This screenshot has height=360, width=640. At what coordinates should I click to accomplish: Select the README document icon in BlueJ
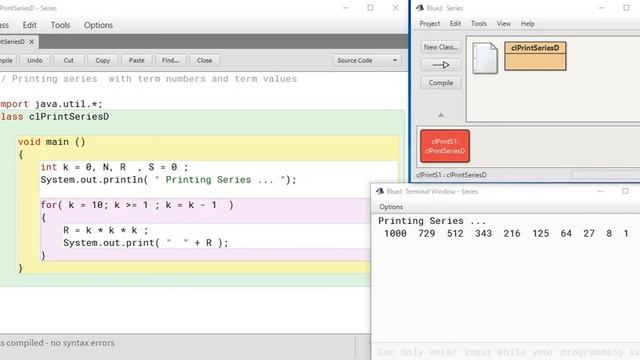tap(485, 58)
